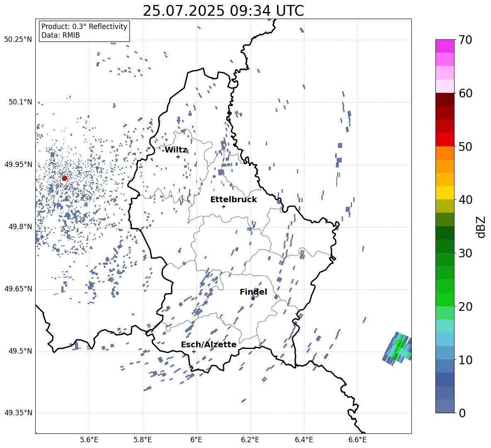Click the slate blue color at 0 dBZ
The image size is (491, 448).
point(445,406)
